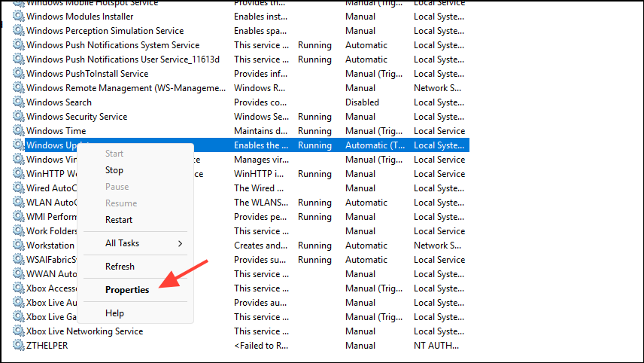Click gear icon for Xbox Live Auth Manager
644x363 pixels.
19,302
